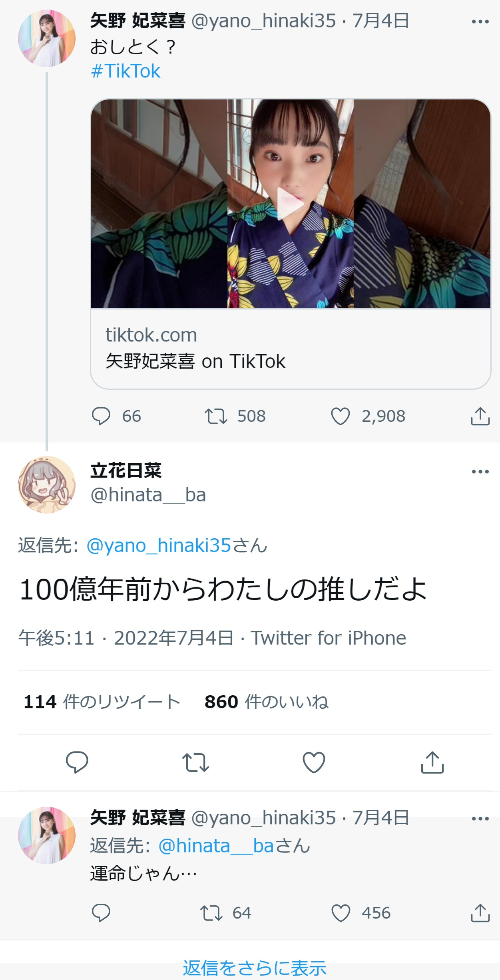
Task: Open more options for the 運命じゃん reply
Action: point(480,819)
